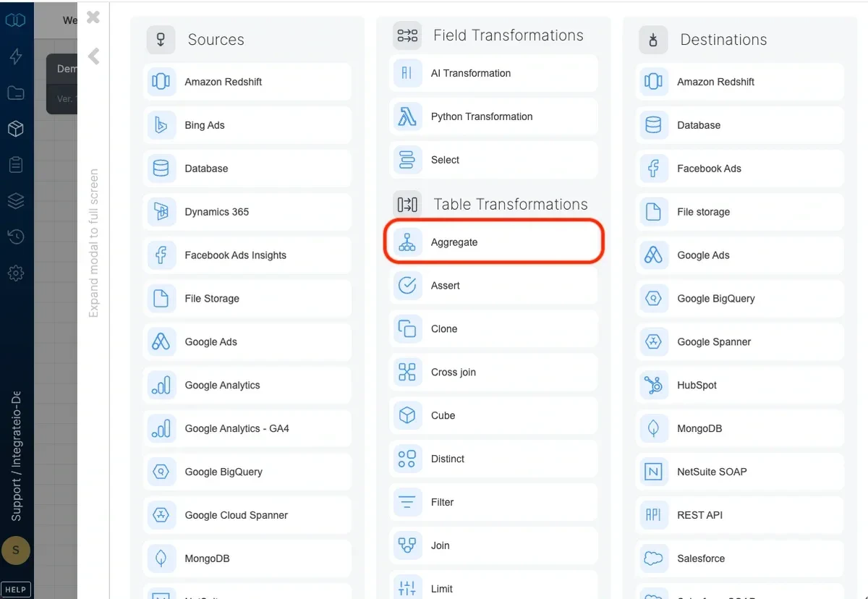Add NetSuite SOAP destination

point(740,472)
